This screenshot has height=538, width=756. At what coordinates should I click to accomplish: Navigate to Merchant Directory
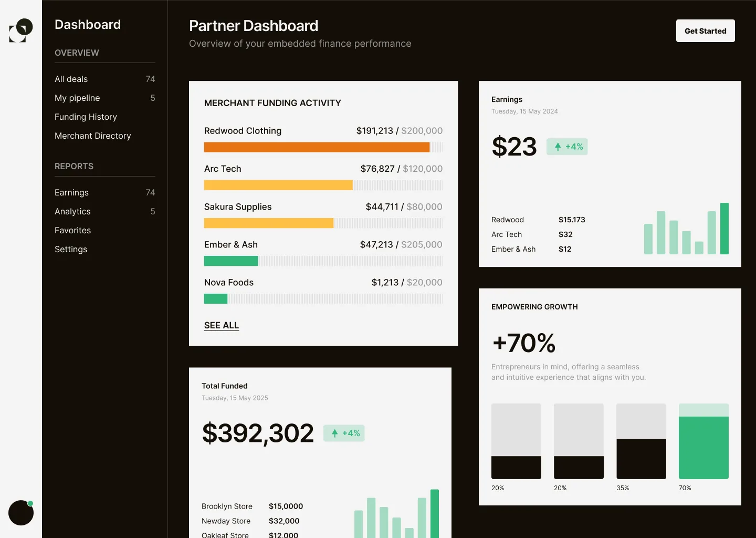pos(93,136)
